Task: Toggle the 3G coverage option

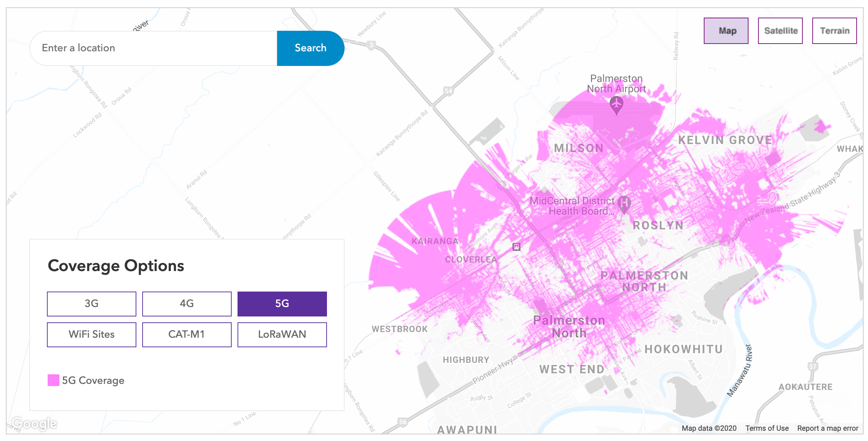Action: point(92,304)
